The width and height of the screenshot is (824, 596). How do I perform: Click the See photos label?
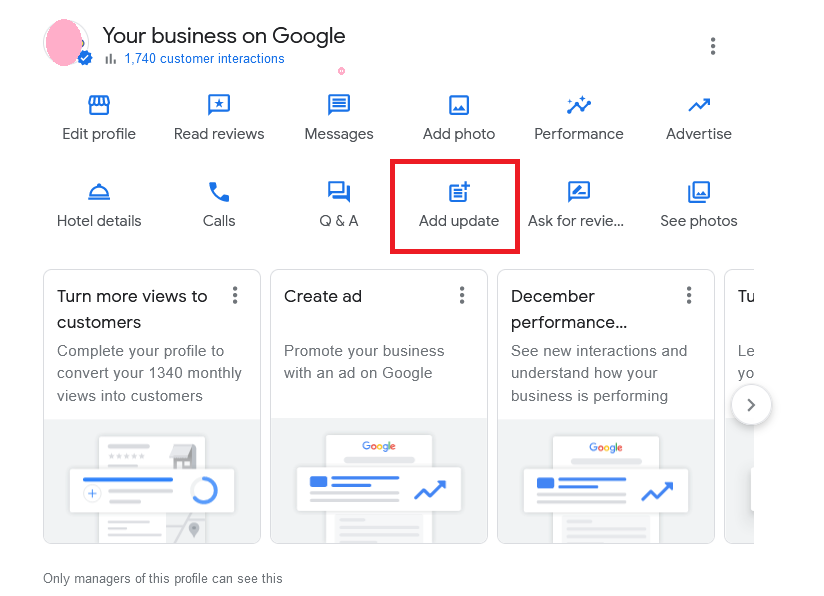coord(699,221)
